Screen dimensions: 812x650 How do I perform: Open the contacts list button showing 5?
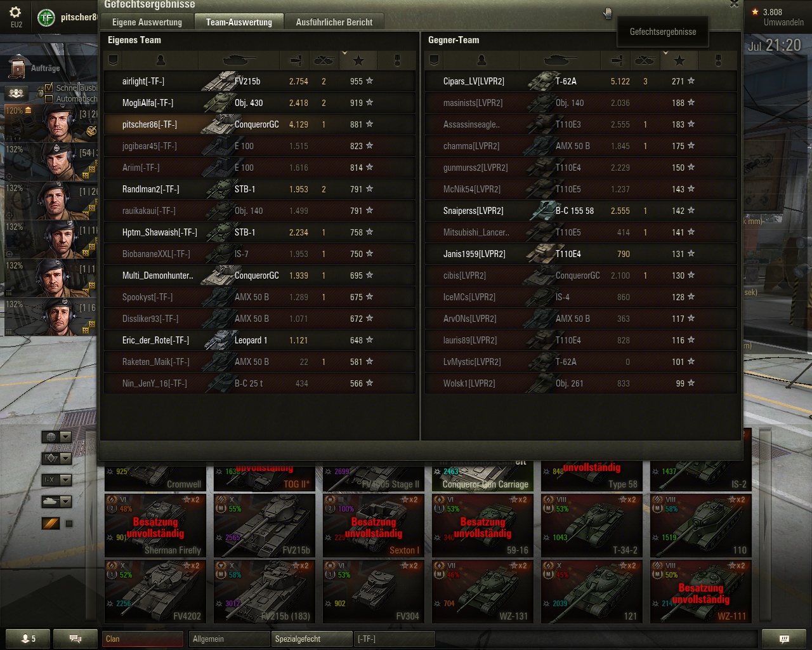[29, 639]
